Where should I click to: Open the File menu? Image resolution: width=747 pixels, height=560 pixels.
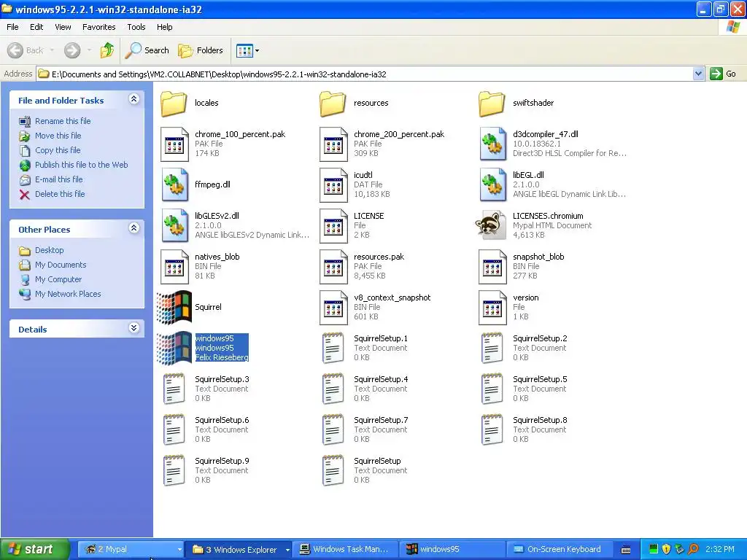click(x=13, y=27)
